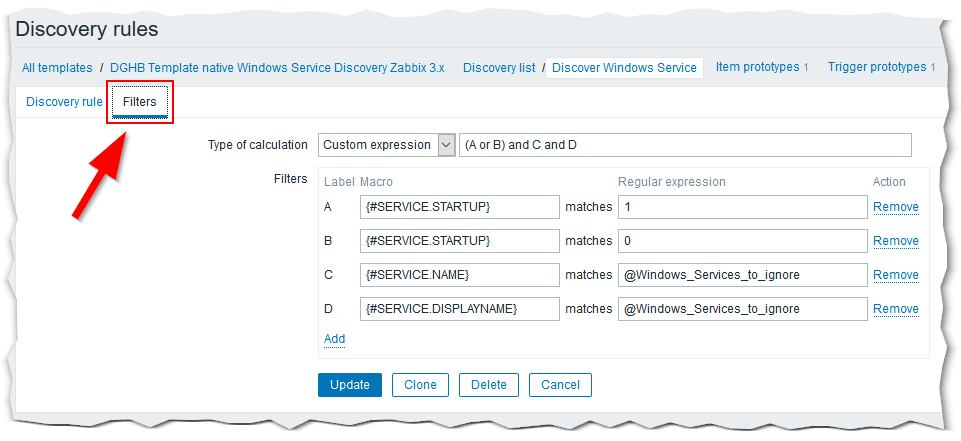Add a new filter row
This screenshot has height=441, width=961.
coord(334,339)
